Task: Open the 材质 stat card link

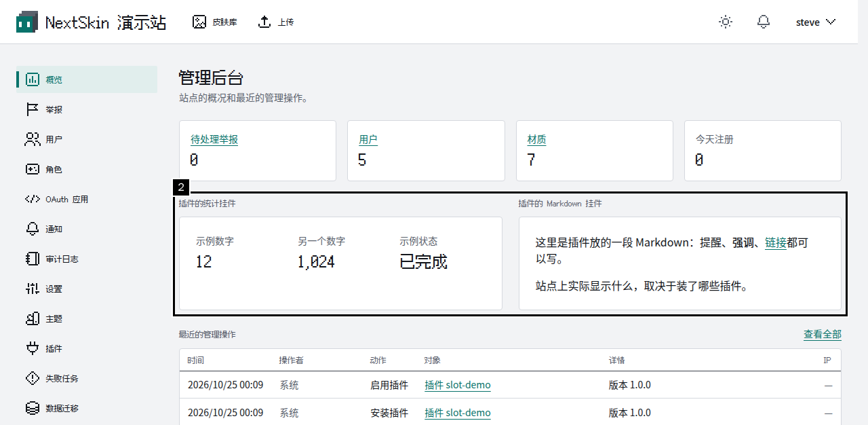Action: [x=537, y=139]
